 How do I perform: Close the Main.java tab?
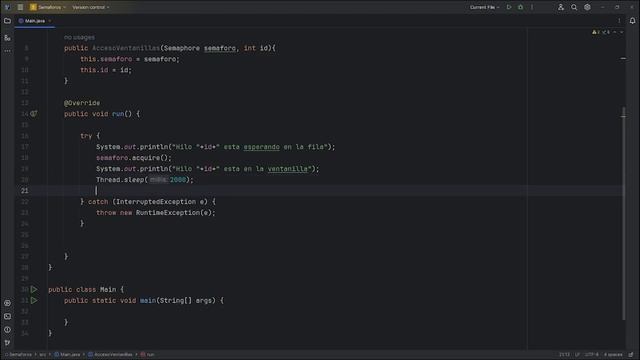point(50,20)
